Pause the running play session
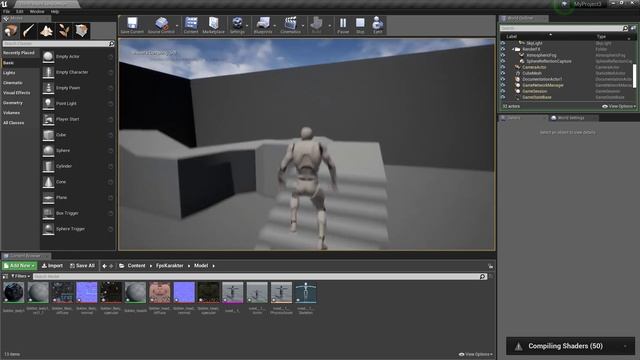640x360 pixels. (x=343, y=22)
